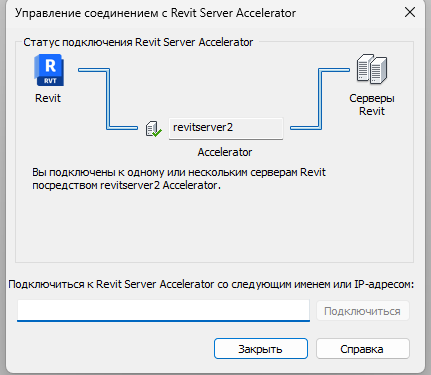Click the Закрыть button
Image resolution: width=431 pixels, height=375 pixels.
pyautogui.click(x=261, y=349)
